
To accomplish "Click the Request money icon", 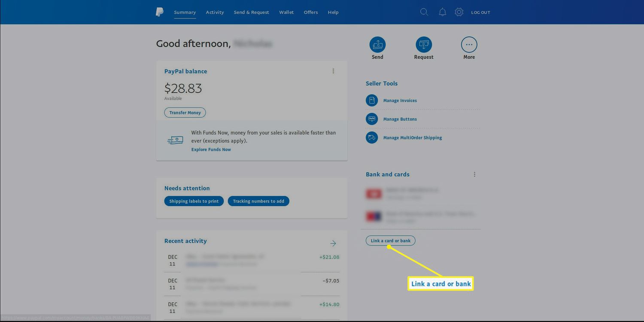I will 424,44.
